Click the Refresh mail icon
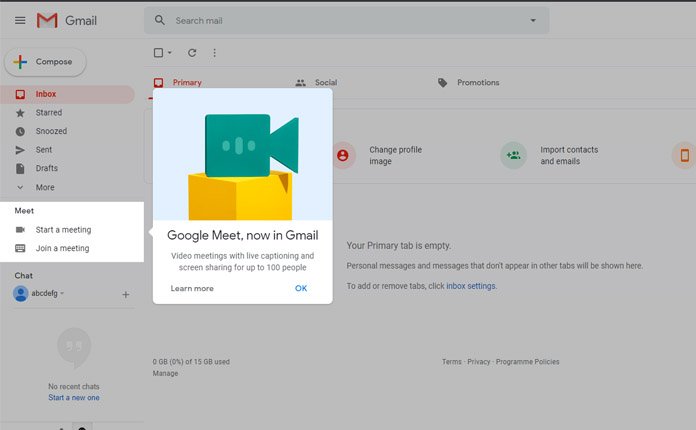Viewport: 696px width, 430px height. [x=192, y=53]
